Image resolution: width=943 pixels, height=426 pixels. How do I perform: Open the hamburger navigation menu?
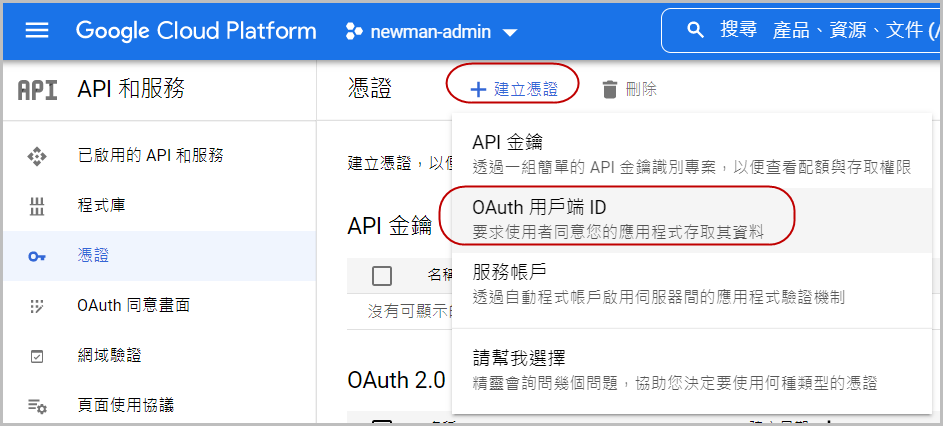(37, 31)
